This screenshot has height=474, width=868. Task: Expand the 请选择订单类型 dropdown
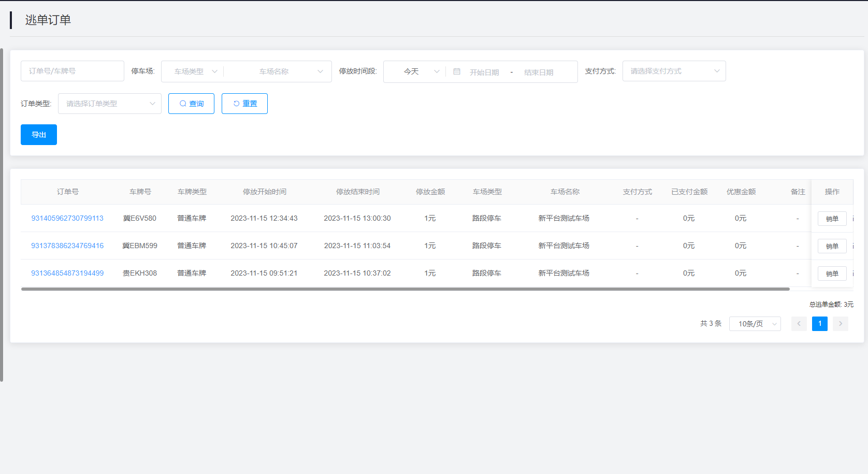click(109, 104)
